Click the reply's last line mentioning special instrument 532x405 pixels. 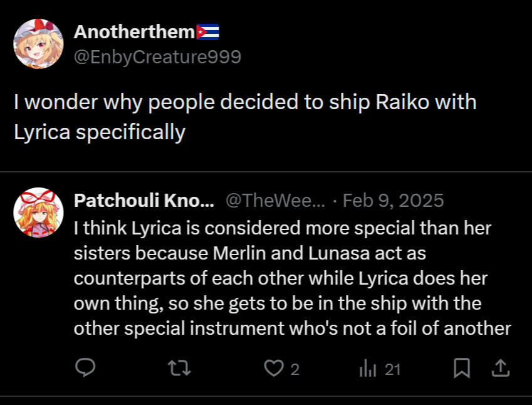click(x=293, y=329)
